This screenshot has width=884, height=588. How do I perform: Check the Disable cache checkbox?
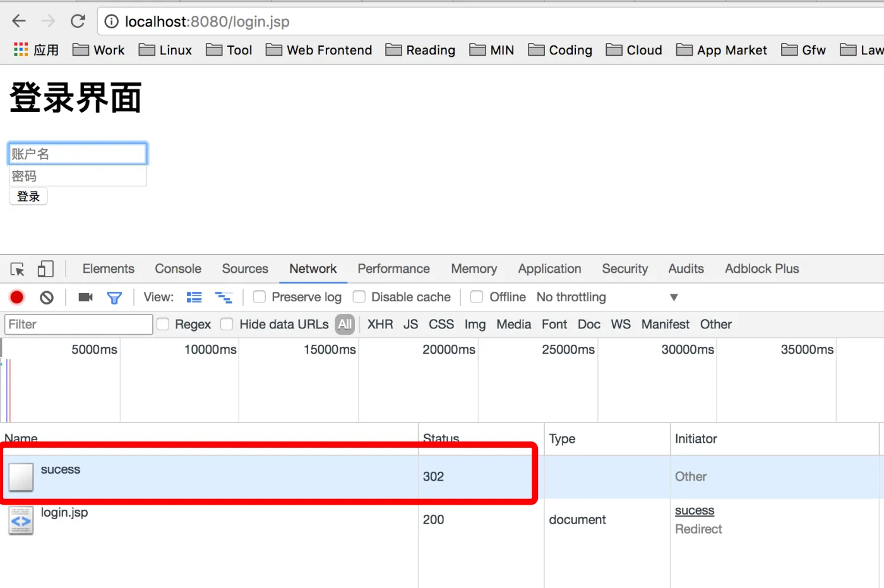(x=359, y=297)
